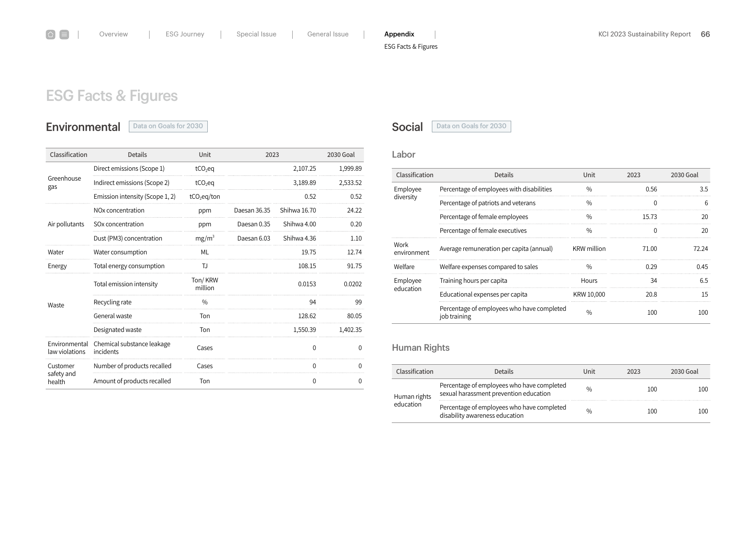Click the 108.15 energy value
756x535 pixels.
[x=307, y=266]
